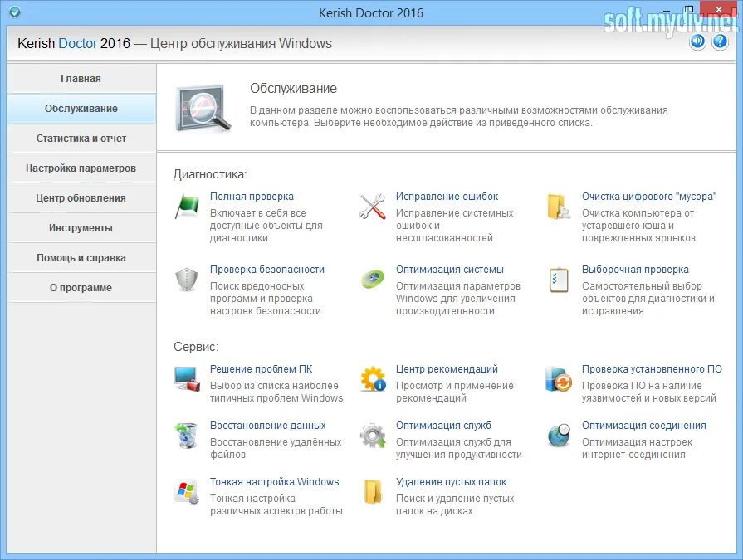The height and width of the screenshot is (560, 743).
Task: Run Проверка безопасности link
Action: 267,270
